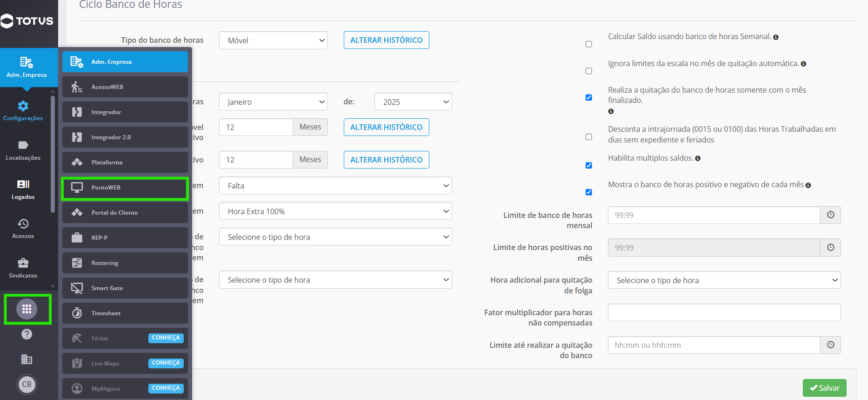The width and height of the screenshot is (868, 400).
Task: Select Portal do Cliente in apps menu
Action: coord(125,213)
